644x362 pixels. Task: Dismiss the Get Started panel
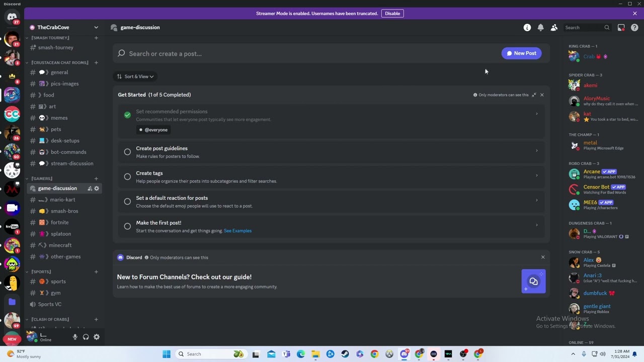(542, 95)
